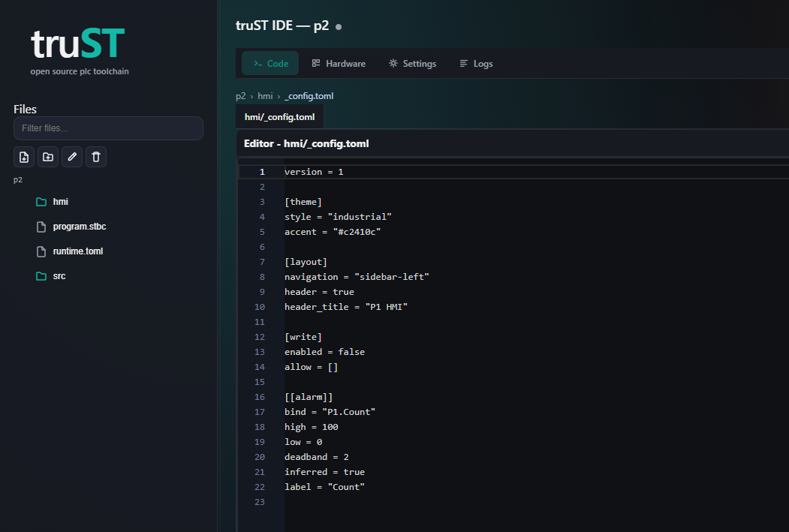Navigate to hmi in the breadcrumb
The width and height of the screenshot is (789, 532).
(265, 96)
